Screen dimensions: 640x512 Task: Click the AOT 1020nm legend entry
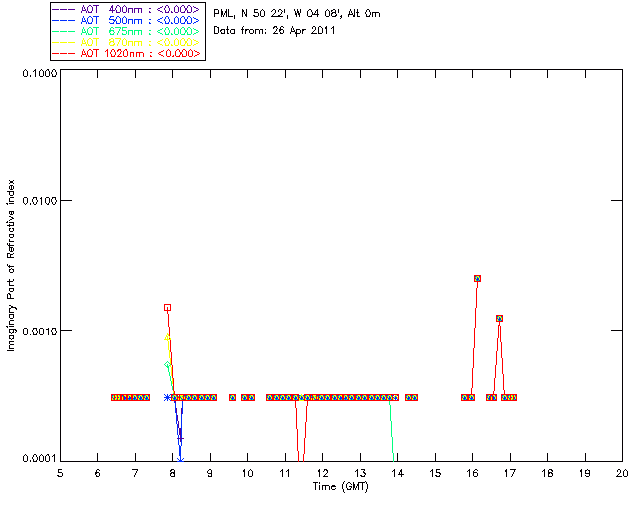[x=127, y=53]
